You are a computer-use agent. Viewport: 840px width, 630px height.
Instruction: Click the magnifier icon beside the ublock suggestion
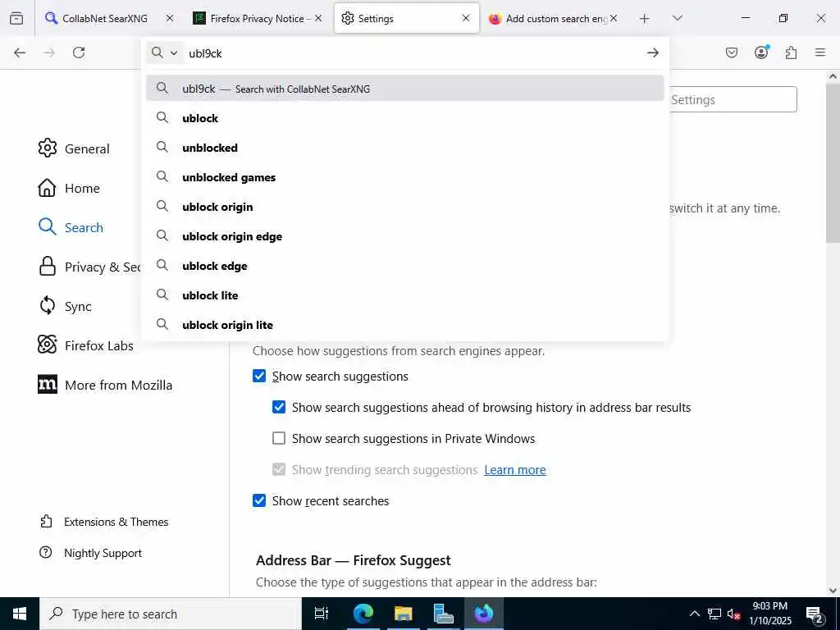coord(162,117)
